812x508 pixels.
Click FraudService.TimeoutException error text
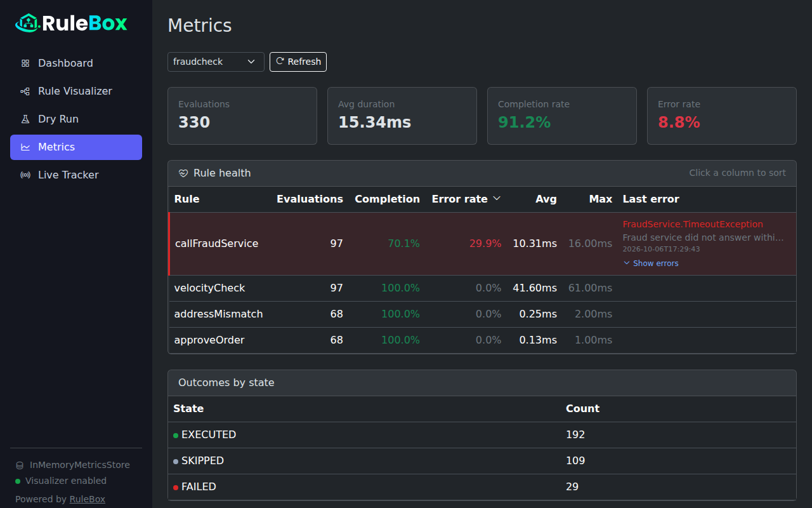(x=693, y=224)
